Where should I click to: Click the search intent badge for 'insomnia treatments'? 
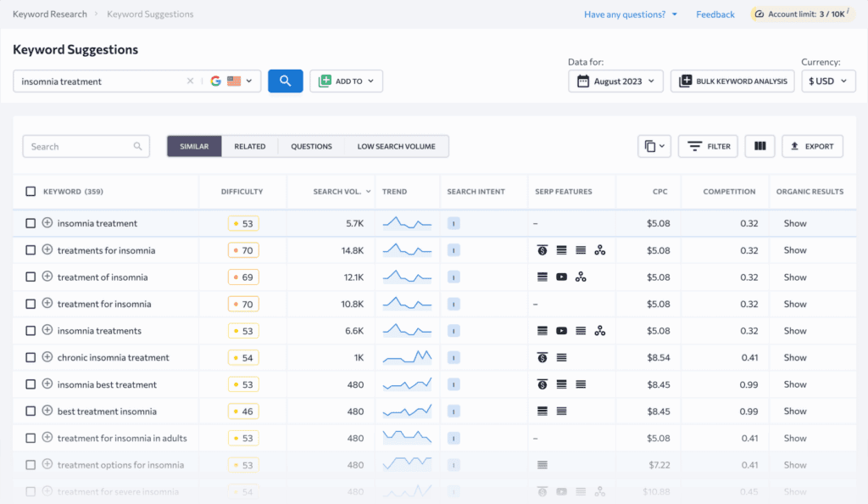click(453, 331)
